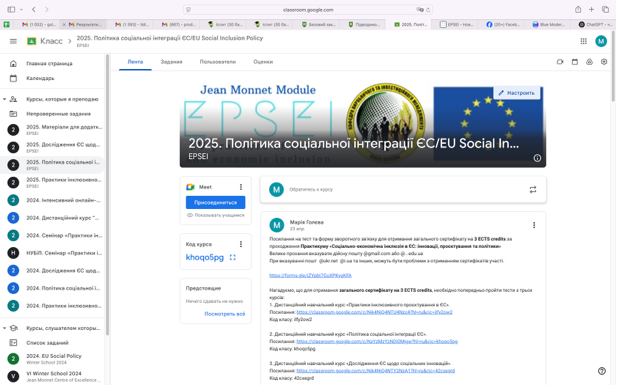Click Посмотреть всё link
This screenshot has height=385, width=620.
225,314
